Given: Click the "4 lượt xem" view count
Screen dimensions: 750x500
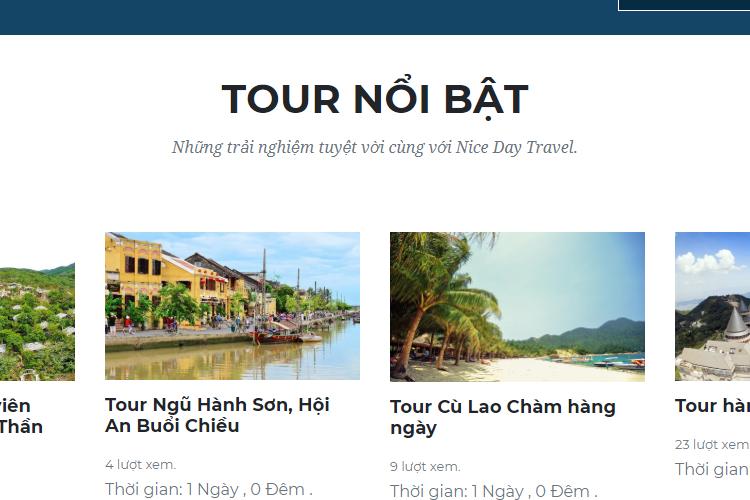Looking at the screenshot, I should click(141, 465).
